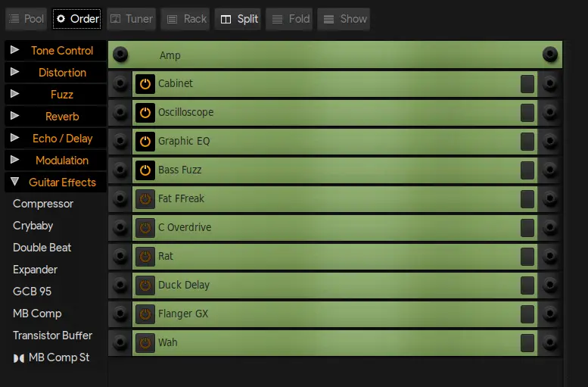Select the Fat FFreak effect bar
Viewport: 588px width, 387px height.
[335, 198]
